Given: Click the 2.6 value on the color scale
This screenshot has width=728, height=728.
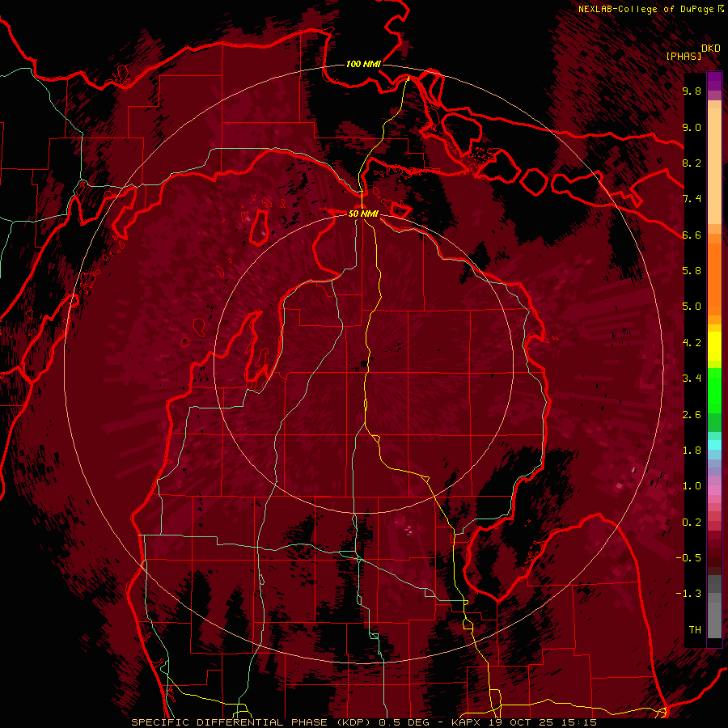Looking at the screenshot, I should click(692, 415).
